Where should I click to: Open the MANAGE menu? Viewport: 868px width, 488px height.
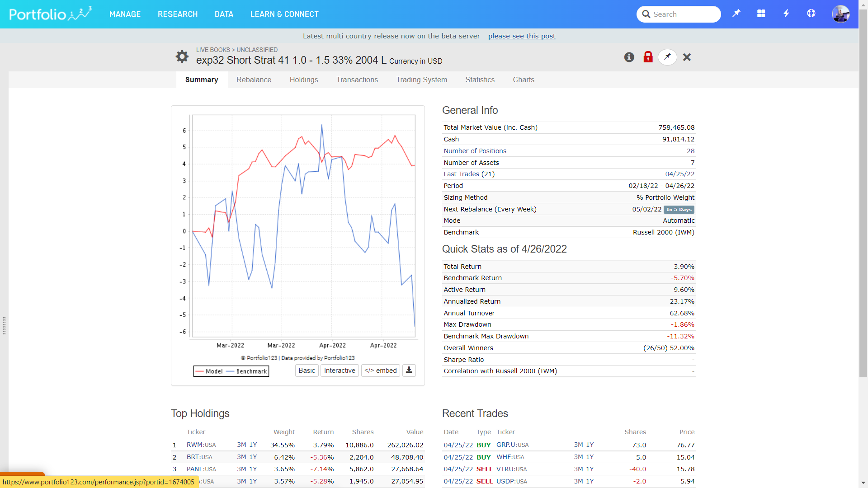125,14
